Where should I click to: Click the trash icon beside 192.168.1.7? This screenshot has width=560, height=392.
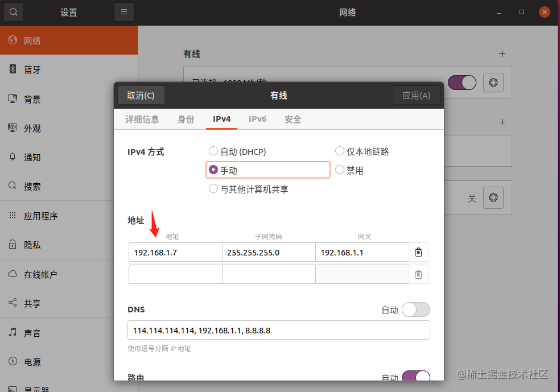click(418, 252)
